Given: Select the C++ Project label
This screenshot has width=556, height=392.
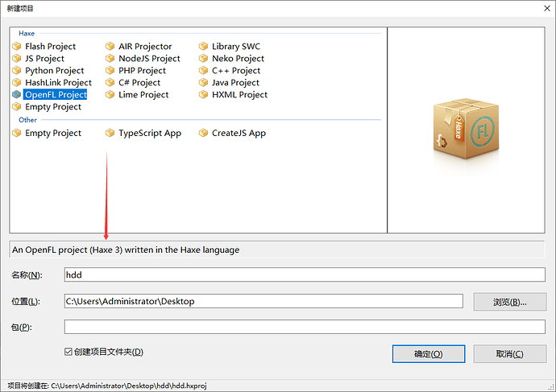Looking at the screenshot, I should (x=236, y=71).
